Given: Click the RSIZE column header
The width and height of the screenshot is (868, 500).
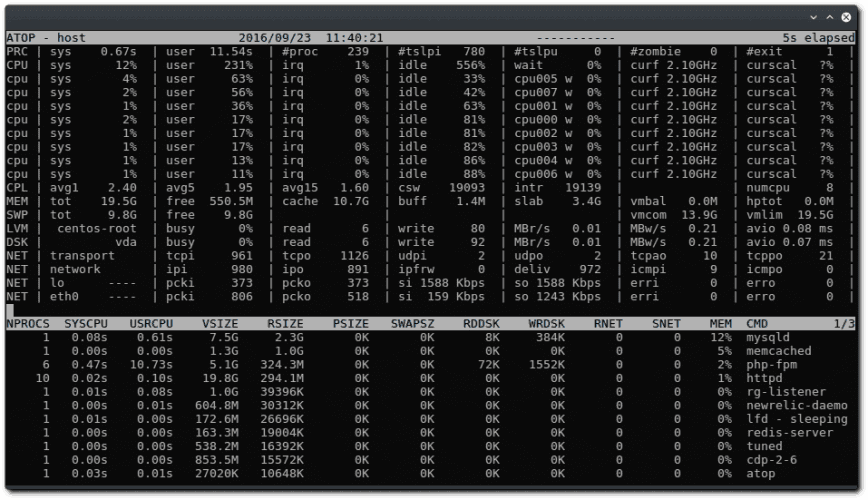Looking at the screenshot, I should coord(285,323).
